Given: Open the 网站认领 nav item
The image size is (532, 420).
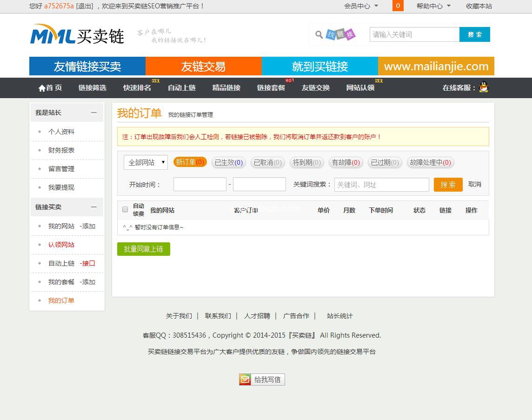Looking at the screenshot, I should 360,87.
